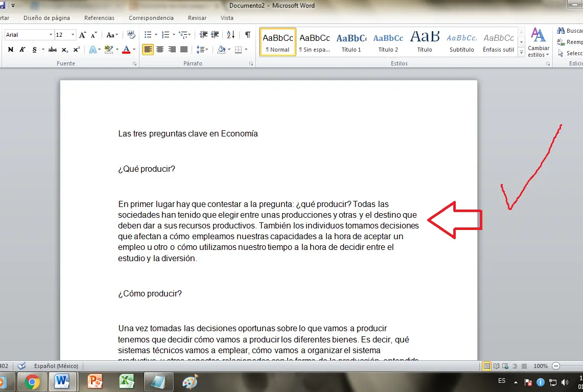Apply the Subtítulo style
583x392 pixels.
tap(462, 42)
